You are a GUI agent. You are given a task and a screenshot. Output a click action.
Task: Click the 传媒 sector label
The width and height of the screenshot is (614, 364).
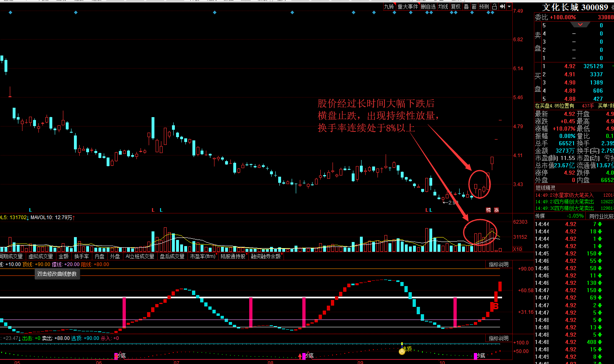pyautogui.click(x=540, y=216)
